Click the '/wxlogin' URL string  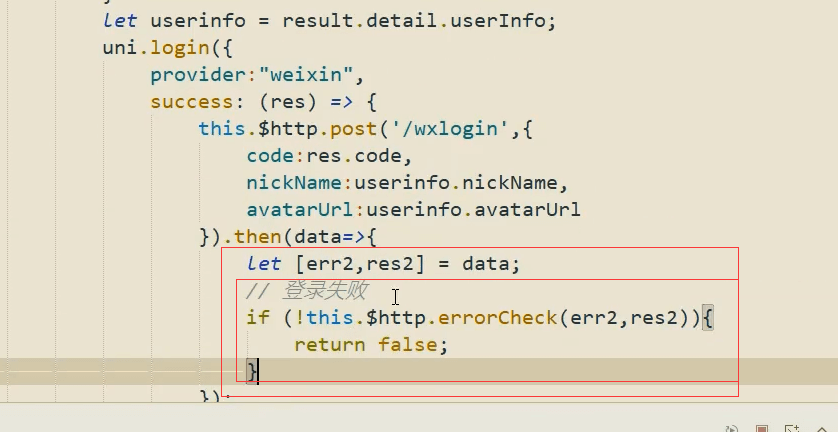[451, 129]
